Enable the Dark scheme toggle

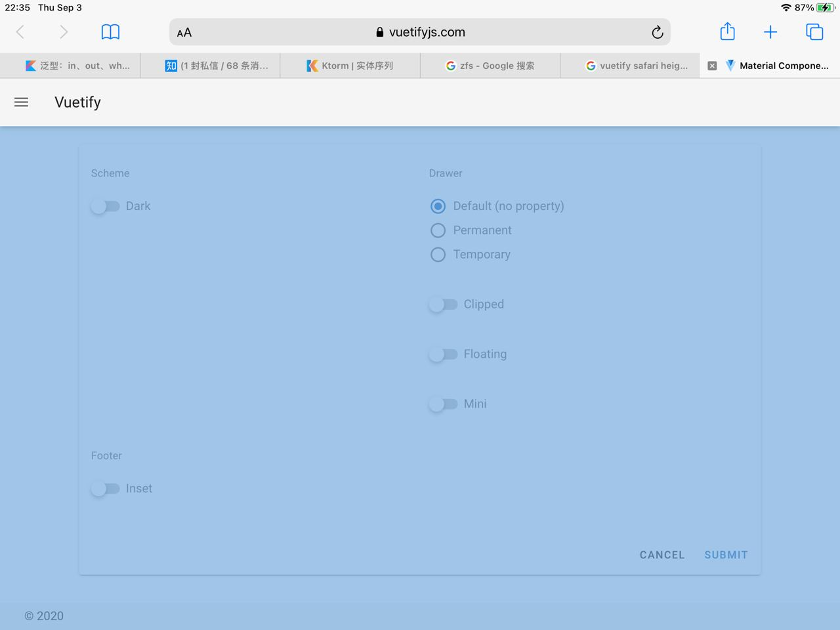pos(105,206)
